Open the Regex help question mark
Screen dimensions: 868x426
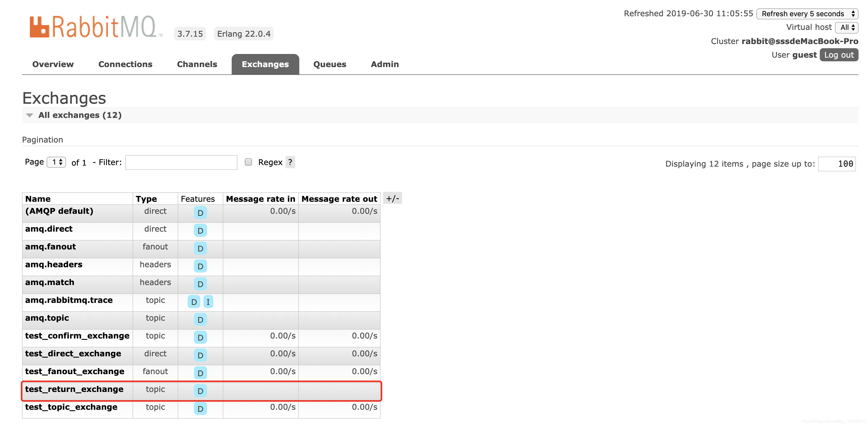click(290, 162)
